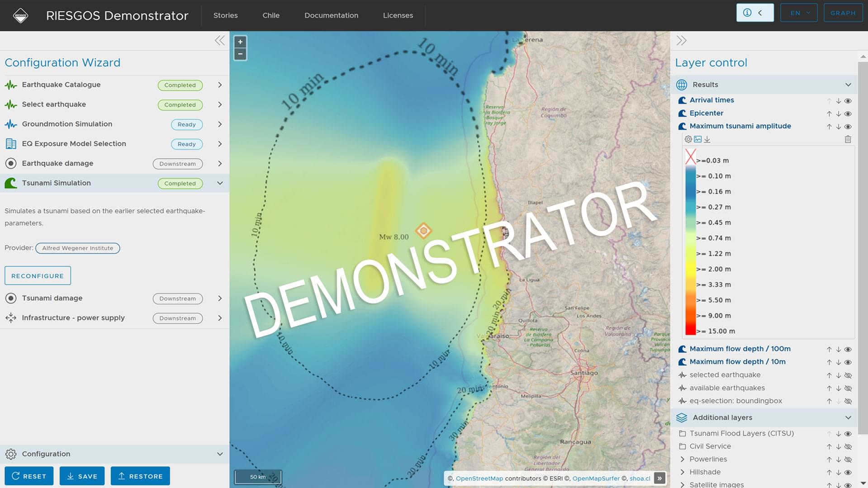Zoom in on the map
This screenshot has height=488, width=868.
[240, 42]
